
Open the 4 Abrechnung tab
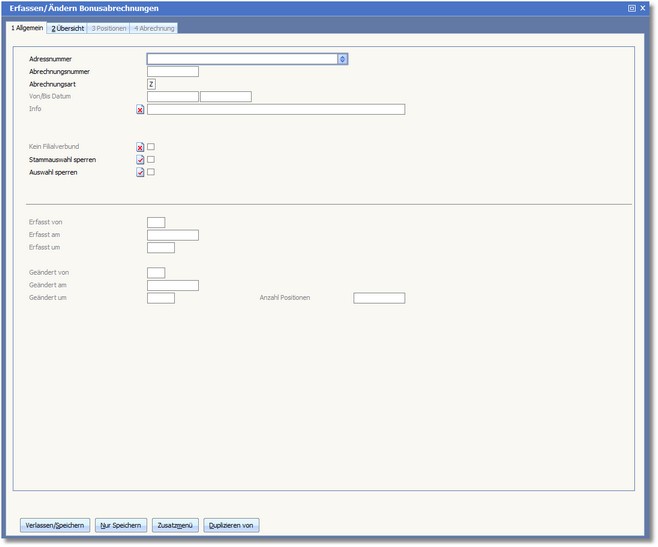[154, 28]
